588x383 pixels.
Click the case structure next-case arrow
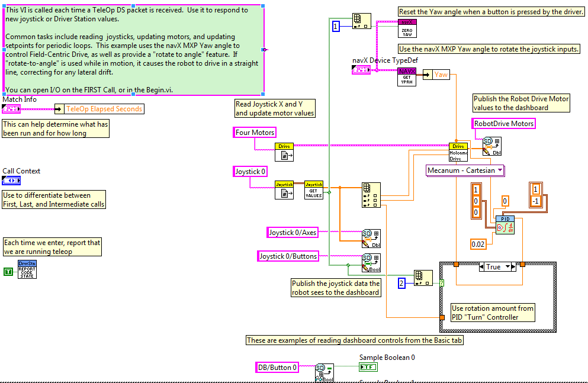[512, 267]
